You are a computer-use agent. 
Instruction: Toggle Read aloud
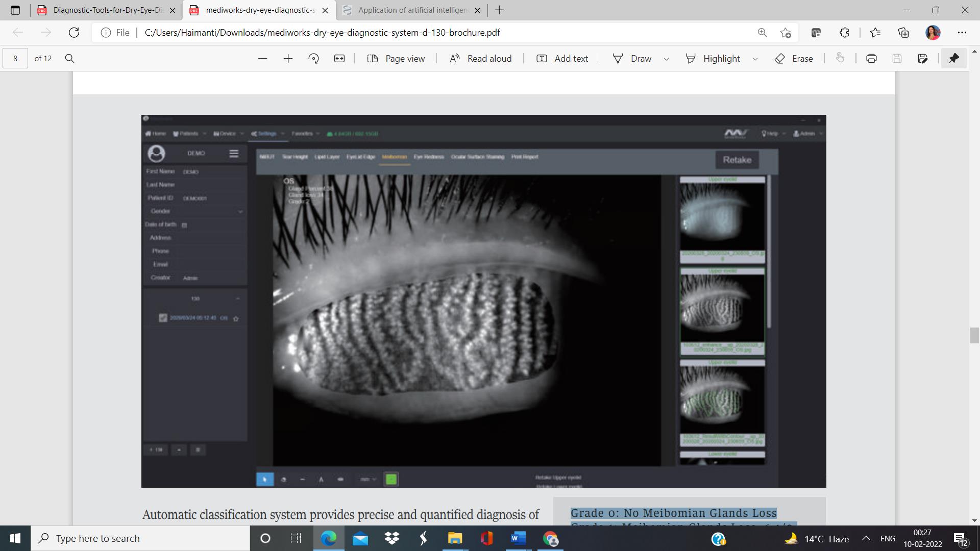click(480, 59)
